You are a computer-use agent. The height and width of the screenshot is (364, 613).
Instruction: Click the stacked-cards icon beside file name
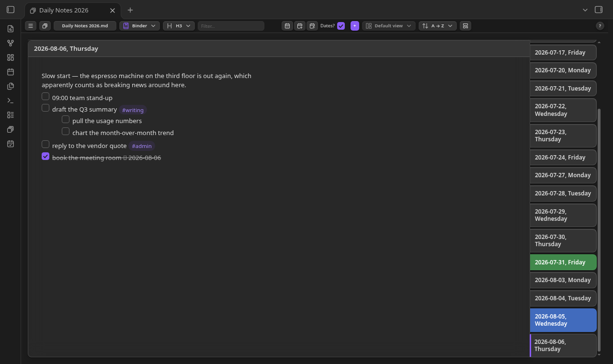coord(45,26)
